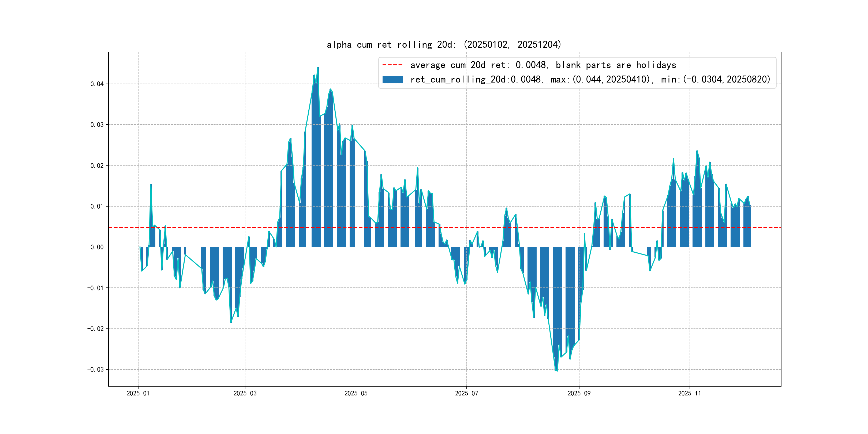Image resolution: width=868 pixels, height=434 pixels.
Task: Click the 0.02 y-axis tick label
Action: click(x=97, y=166)
